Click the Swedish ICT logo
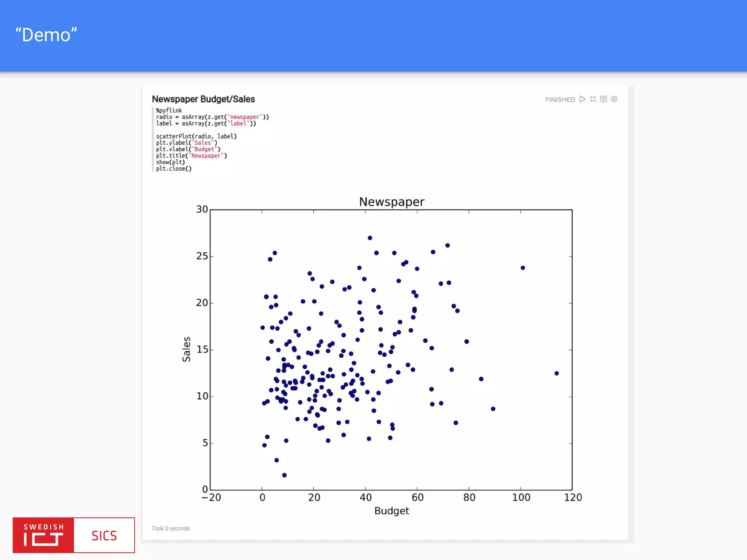This screenshot has width=747, height=560. coord(43,535)
